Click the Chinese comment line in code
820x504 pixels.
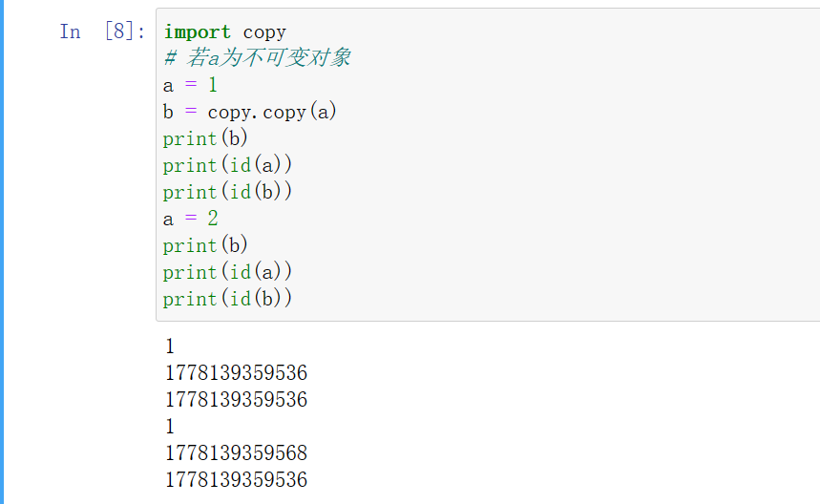coord(257,58)
